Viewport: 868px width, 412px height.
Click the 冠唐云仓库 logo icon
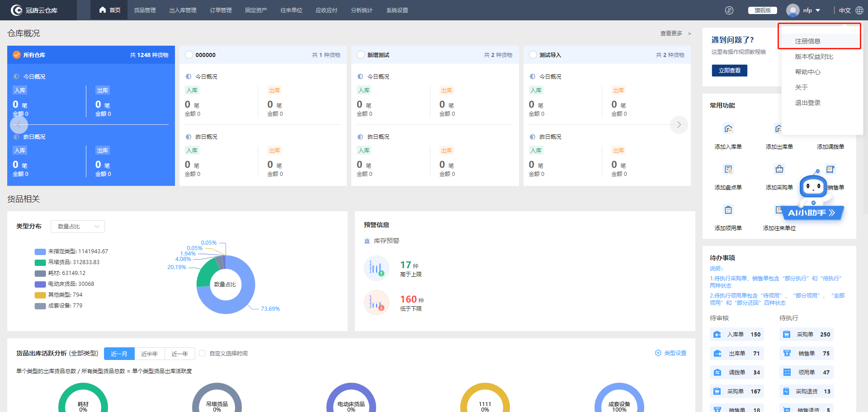17,10
